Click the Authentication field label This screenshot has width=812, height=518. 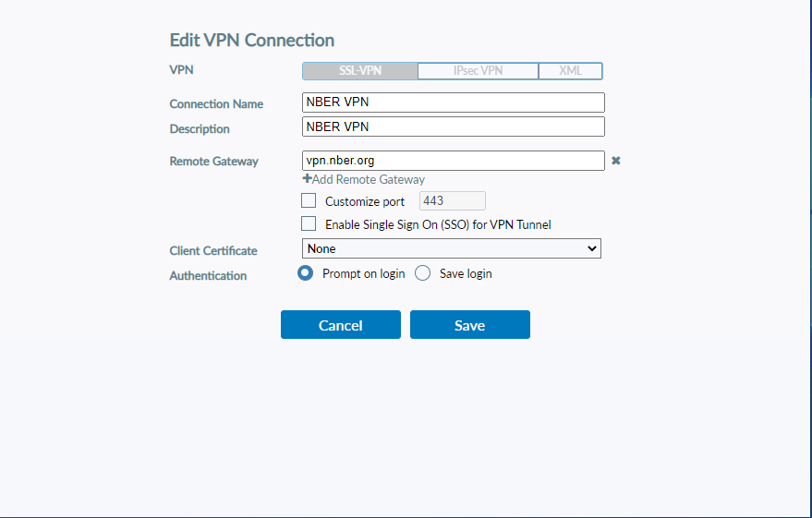tap(208, 276)
